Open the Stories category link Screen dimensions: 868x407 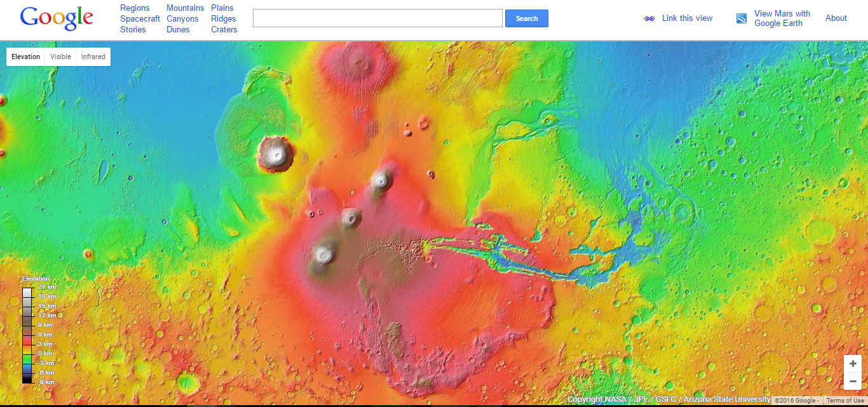tap(133, 30)
